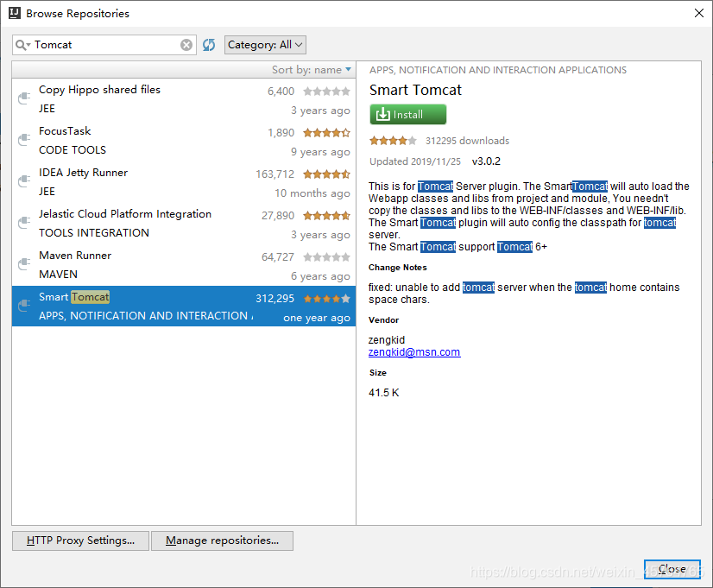Select the Maven Runner plugin row

(184, 265)
